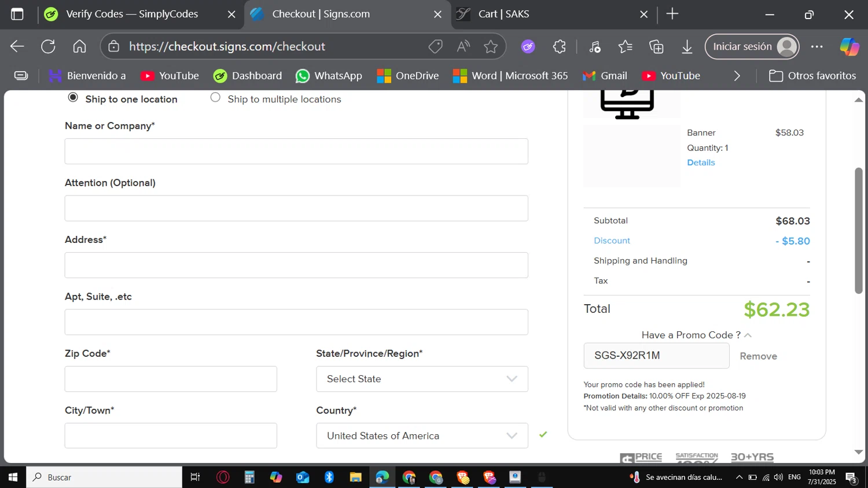Image resolution: width=868 pixels, height=488 pixels.
Task: Open the Select State dropdown
Action: pos(422,379)
